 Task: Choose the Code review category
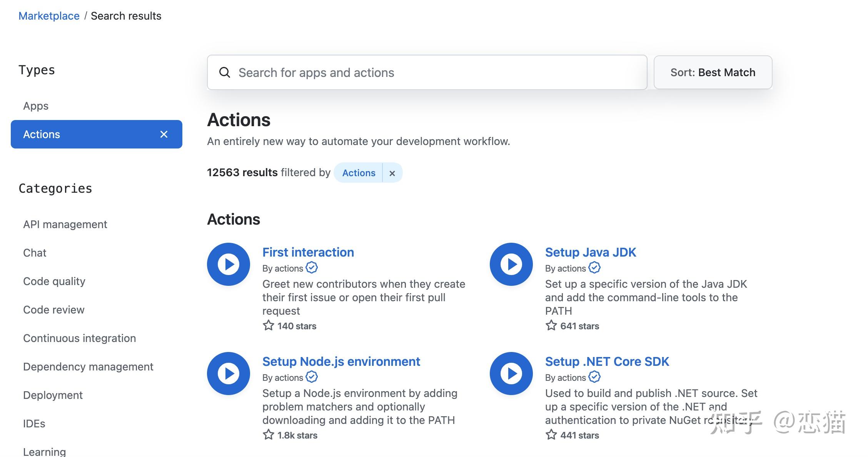point(53,310)
